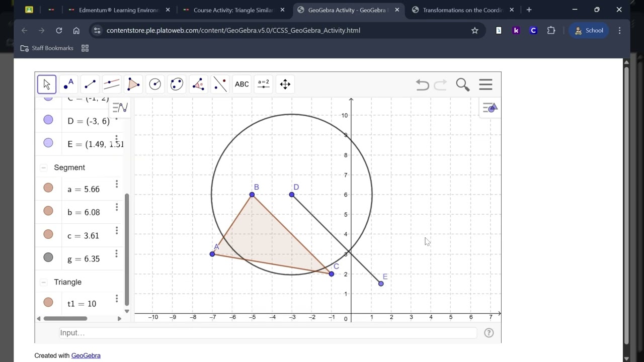Click point A on the graph
Screen dimensions: 644x362
pos(212,254)
